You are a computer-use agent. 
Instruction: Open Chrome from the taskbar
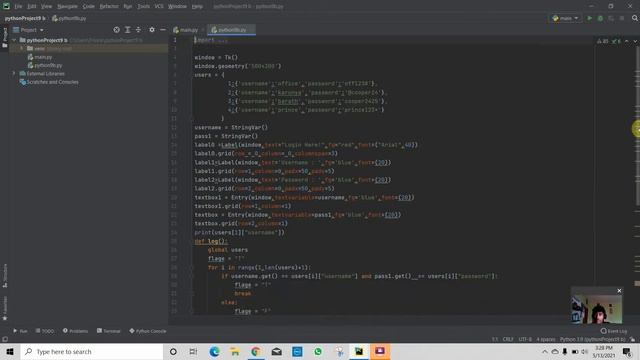pos(256,351)
